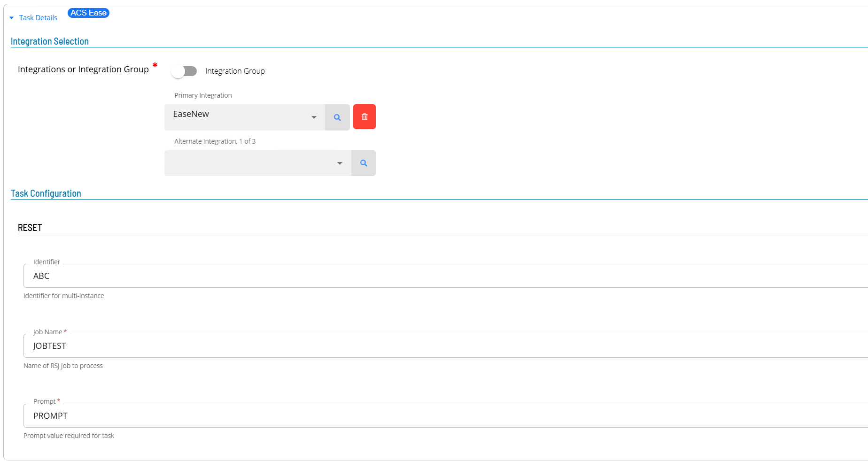
Task: Click into the Job Name field
Action: 445,346
